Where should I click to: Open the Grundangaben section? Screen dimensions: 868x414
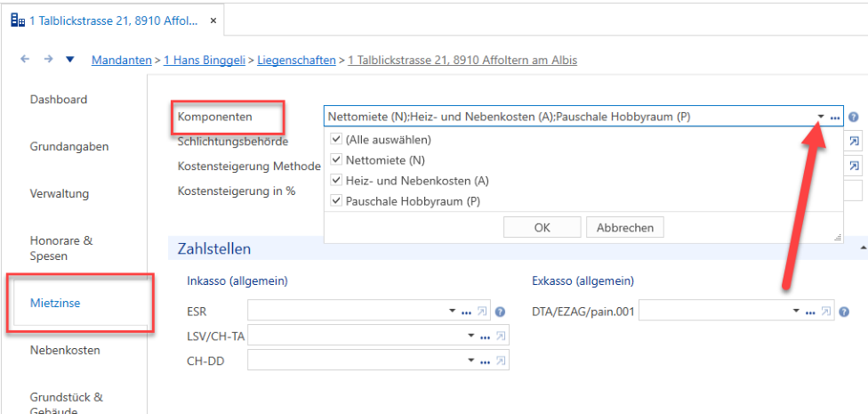coord(69,147)
